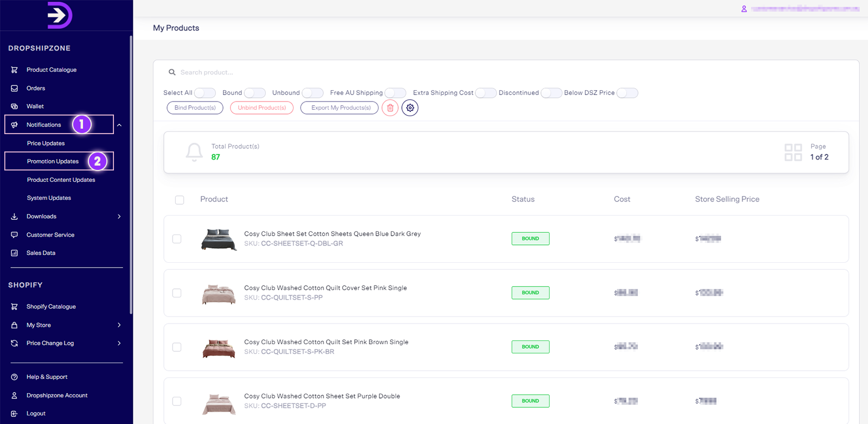868x424 pixels.
Task: Click the Orders inbox icon
Action: [15, 88]
